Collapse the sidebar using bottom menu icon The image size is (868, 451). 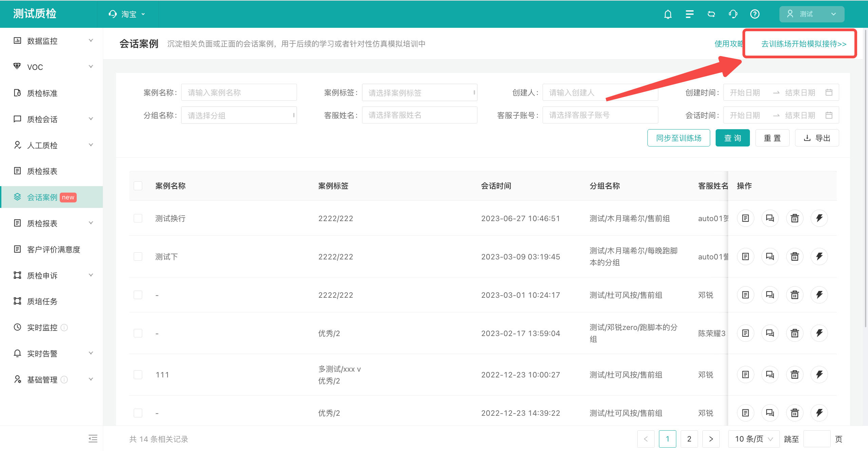click(x=93, y=438)
